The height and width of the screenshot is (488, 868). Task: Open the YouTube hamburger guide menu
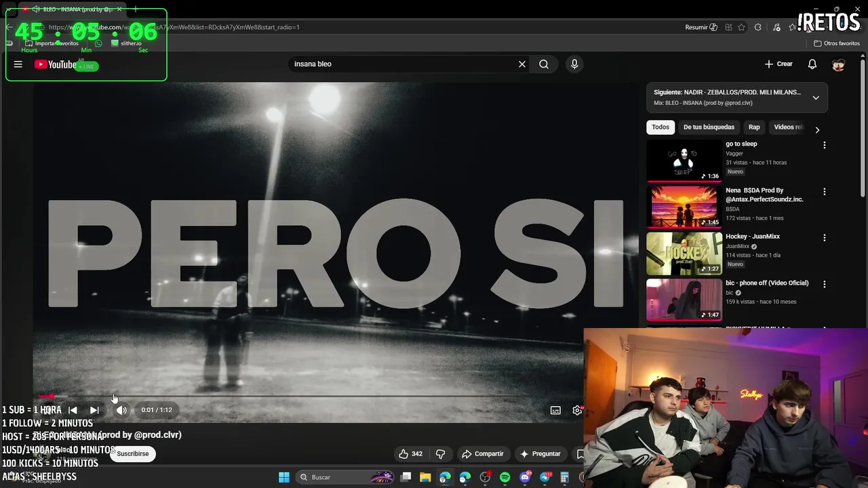(x=18, y=64)
